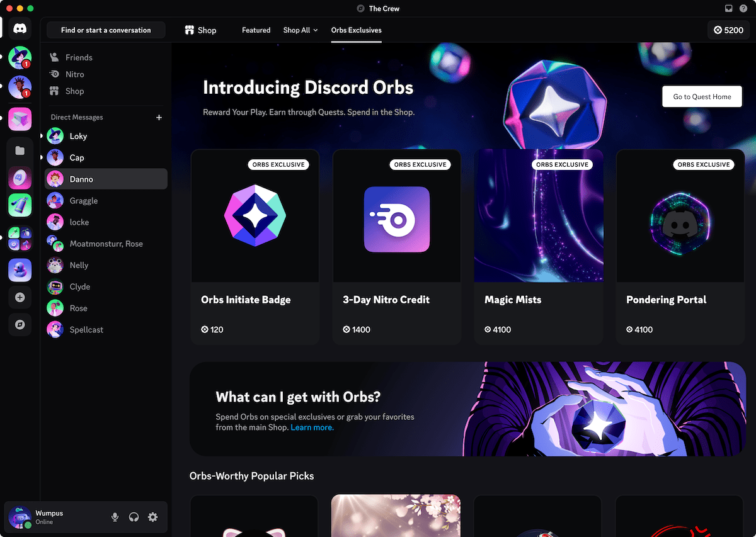This screenshot has height=537, width=756.
Task: Select the Orbs Exclusives tab
Action: [x=357, y=30]
